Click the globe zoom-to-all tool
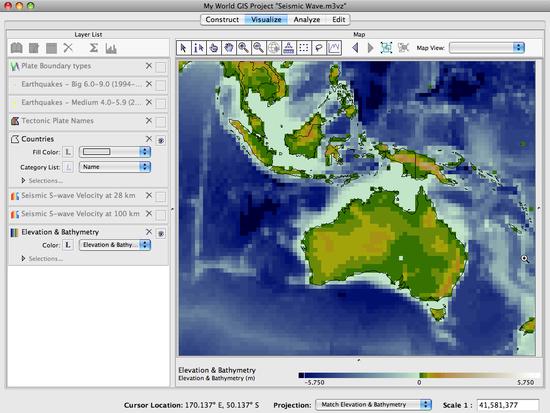Viewport: 550px width, 413px height. pos(274,48)
